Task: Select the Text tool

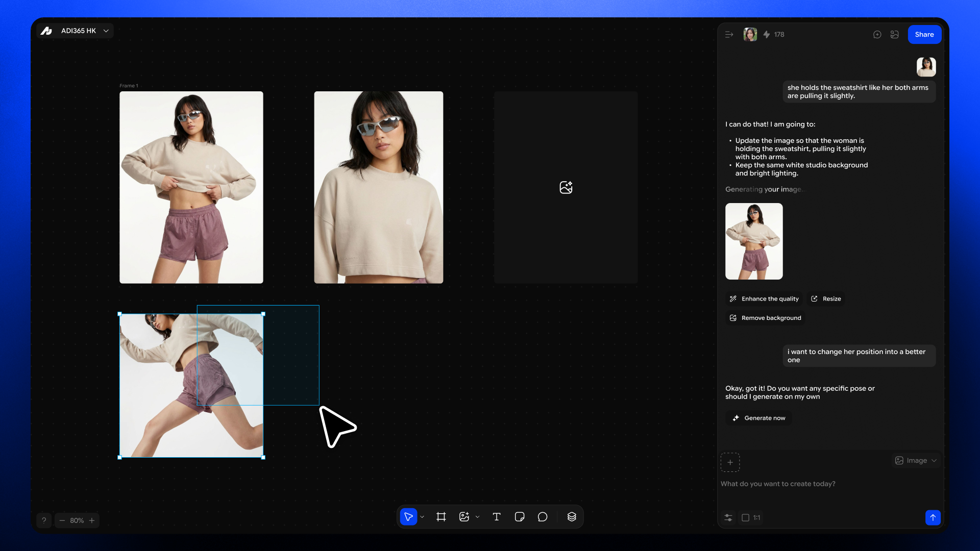Action: pyautogui.click(x=497, y=516)
